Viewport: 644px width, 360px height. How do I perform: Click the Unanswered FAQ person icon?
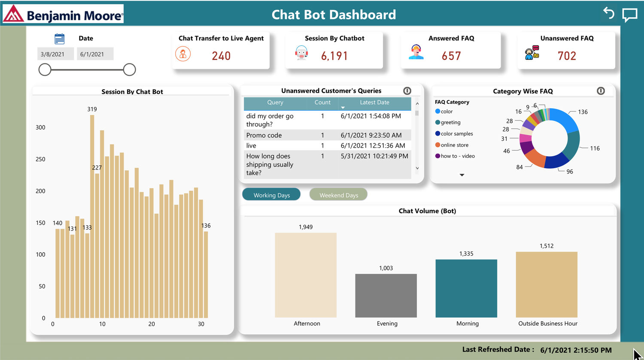[x=532, y=53]
